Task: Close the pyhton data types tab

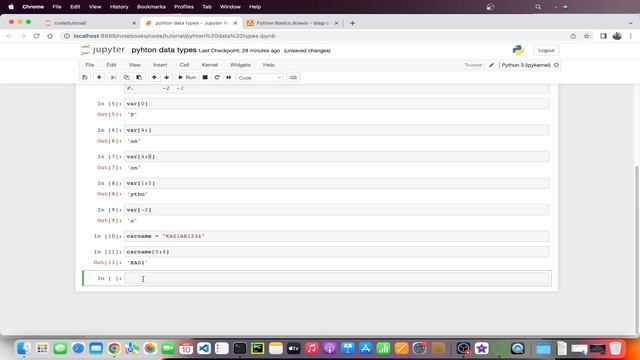Action: pos(235,23)
